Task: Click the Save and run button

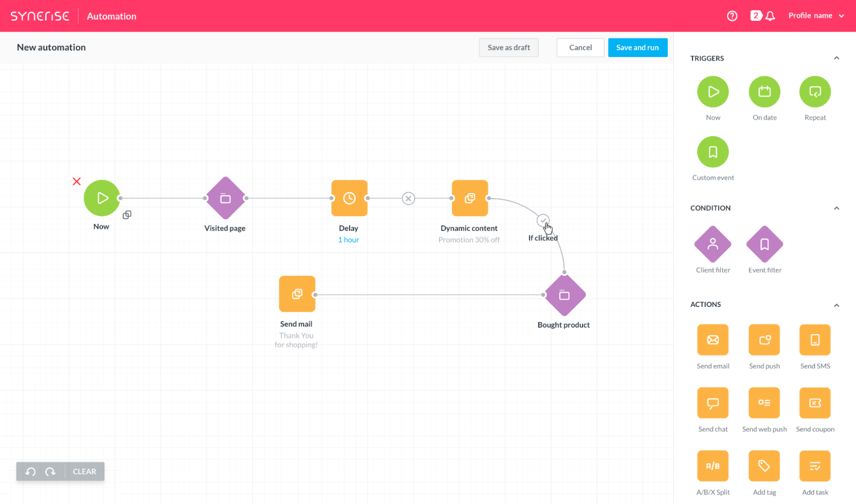Action: (x=637, y=48)
